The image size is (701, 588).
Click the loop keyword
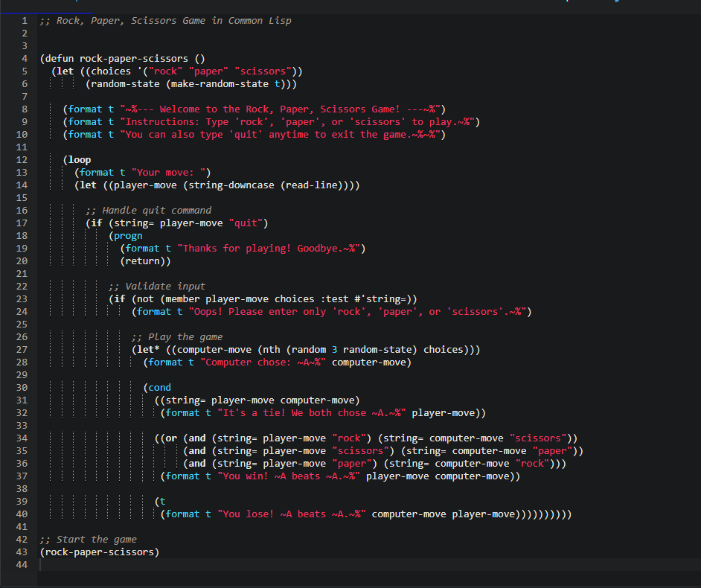tap(80, 159)
